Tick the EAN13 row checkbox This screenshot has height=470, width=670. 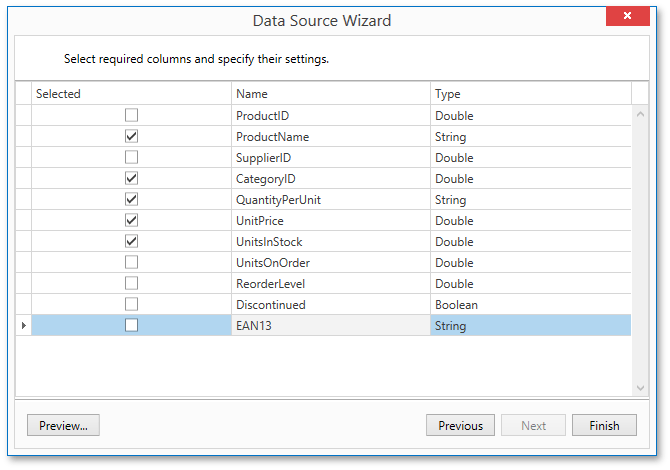pyautogui.click(x=131, y=325)
